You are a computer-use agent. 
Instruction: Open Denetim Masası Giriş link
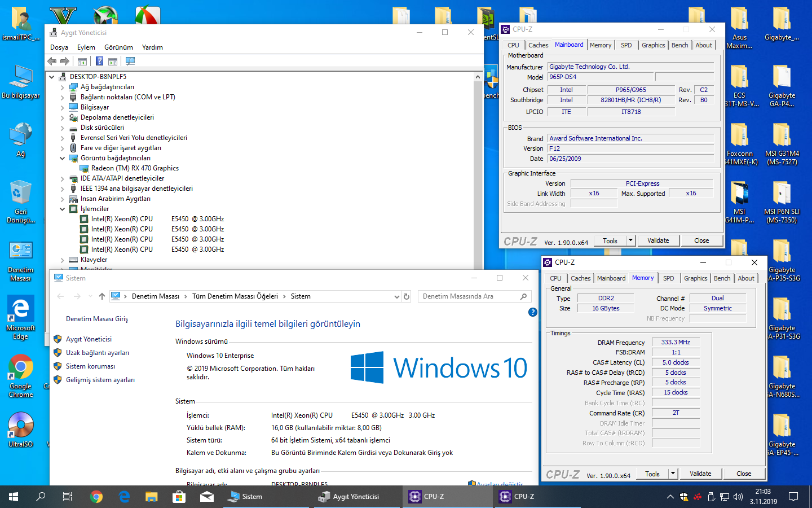[x=97, y=319]
